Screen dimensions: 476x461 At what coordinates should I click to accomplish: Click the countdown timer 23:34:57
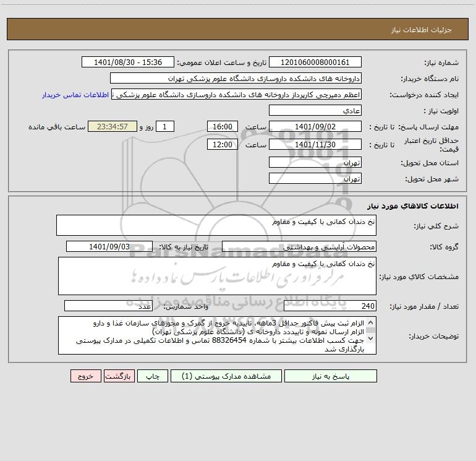coord(113,126)
